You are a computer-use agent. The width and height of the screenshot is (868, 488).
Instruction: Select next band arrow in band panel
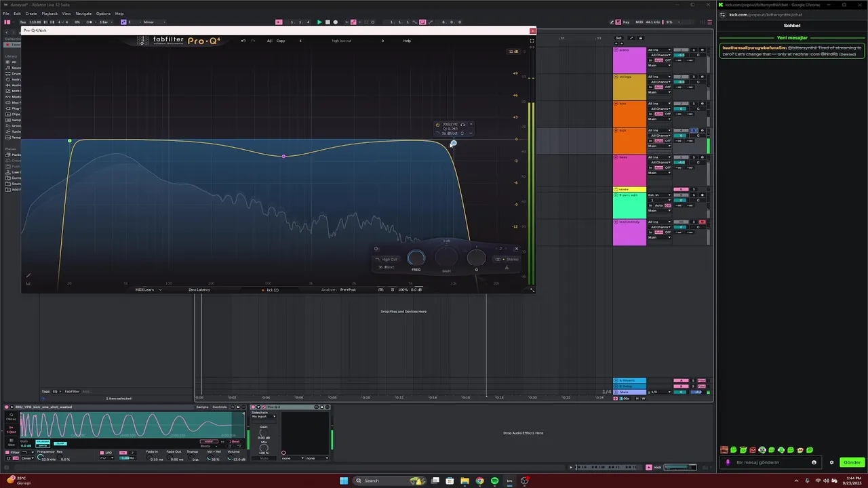[x=506, y=249]
